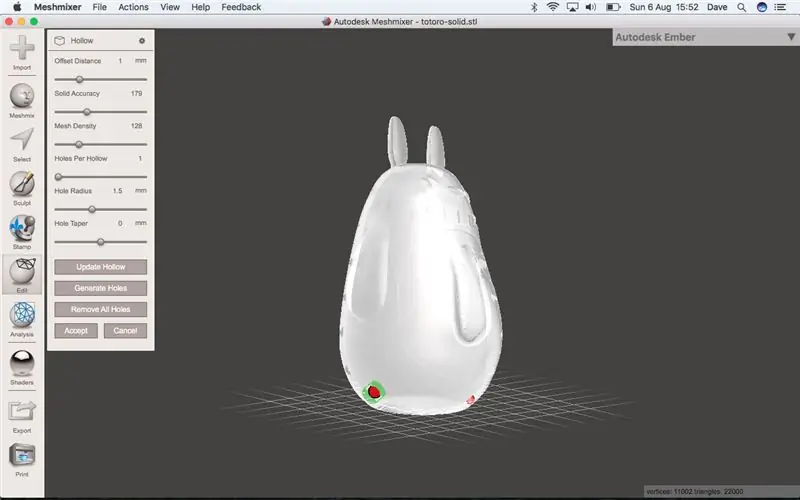
Task: Cancel the hollow operation
Action: [126, 331]
